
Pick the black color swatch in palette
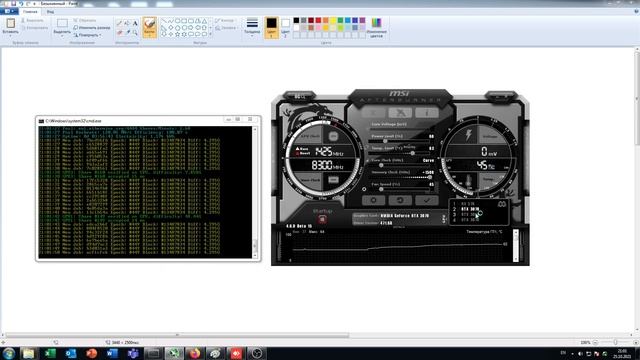coord(296,20)
